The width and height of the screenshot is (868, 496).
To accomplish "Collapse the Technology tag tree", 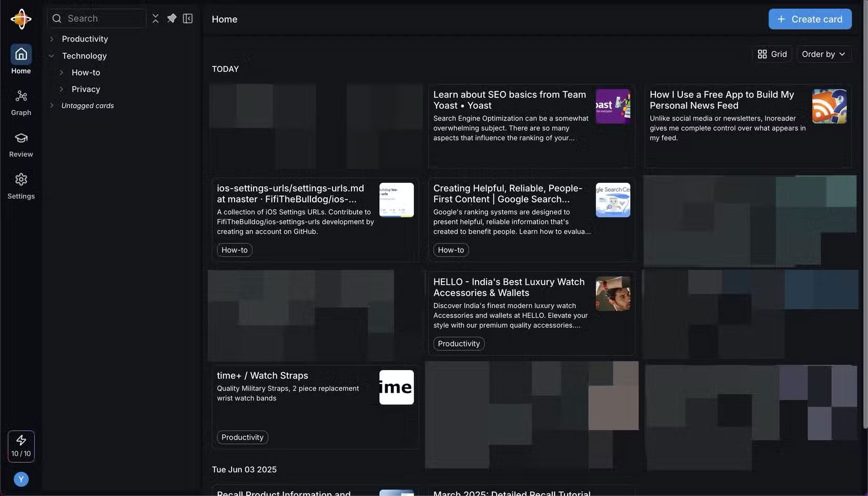I will [52, 56].
